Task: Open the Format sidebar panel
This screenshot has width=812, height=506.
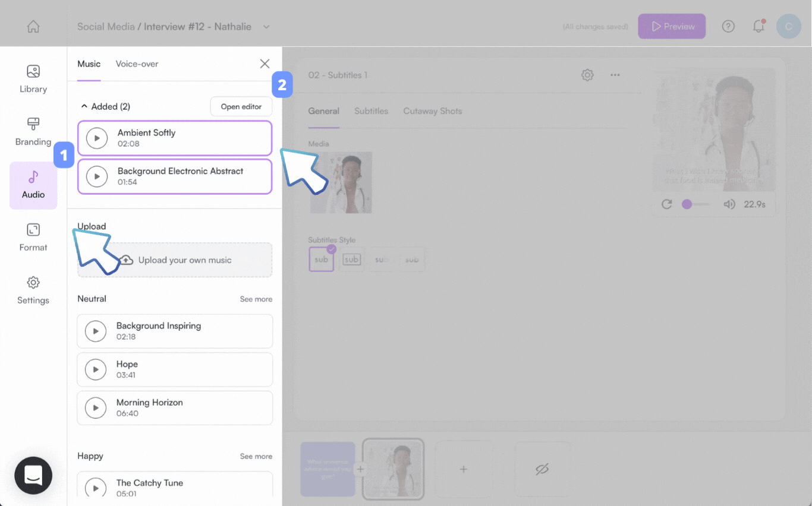Action: pyautogui.click(x=33, y=238)
